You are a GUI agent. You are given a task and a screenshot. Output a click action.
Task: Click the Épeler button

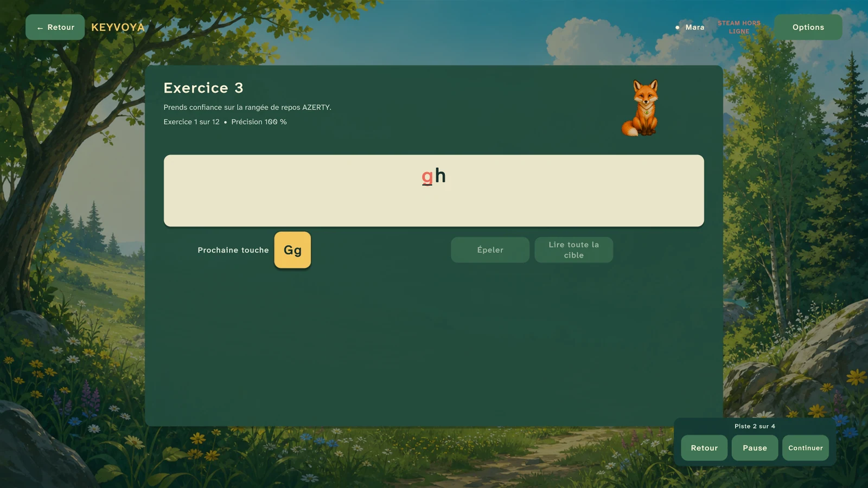tap(490, 250)
